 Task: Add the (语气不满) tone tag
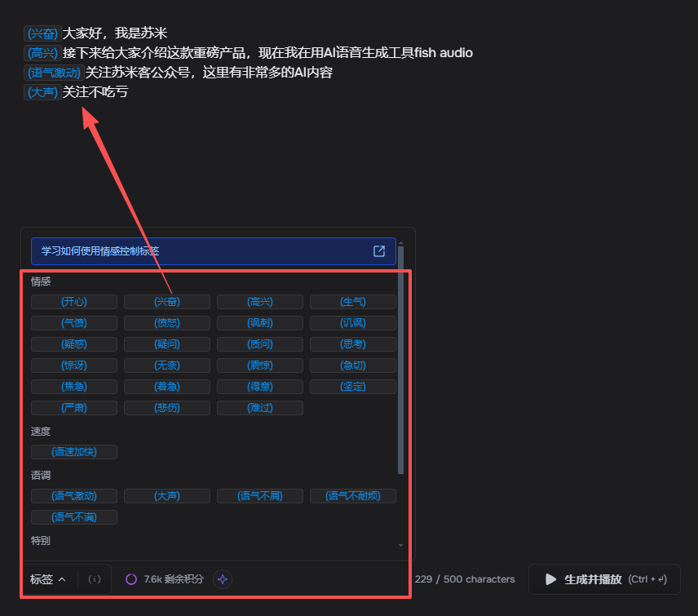tap(74, 517)
